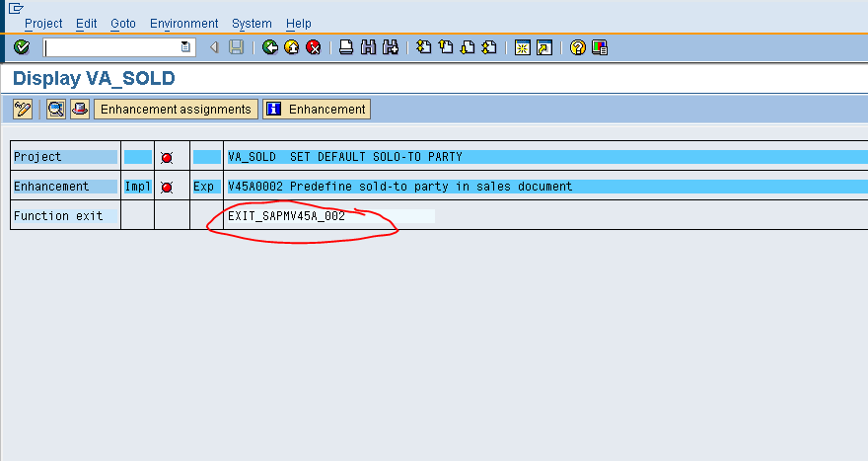This screenshot has height=461, width=868.
Task: Click the red Cancel icon
Action: pyautogui.click(x=314, y=47)
